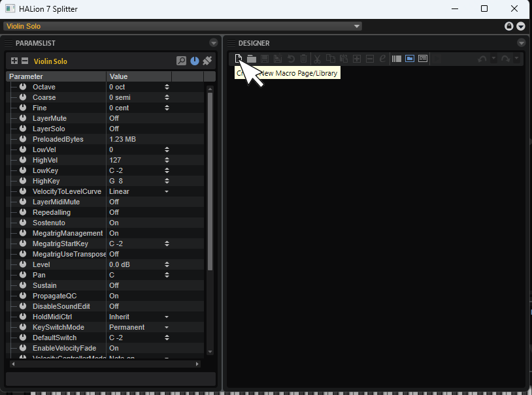This screenshot has height=395, width=532.
Task: Click the revert arrow icon beside the trash
Action: pyautogui.click(x=291, y=59)
